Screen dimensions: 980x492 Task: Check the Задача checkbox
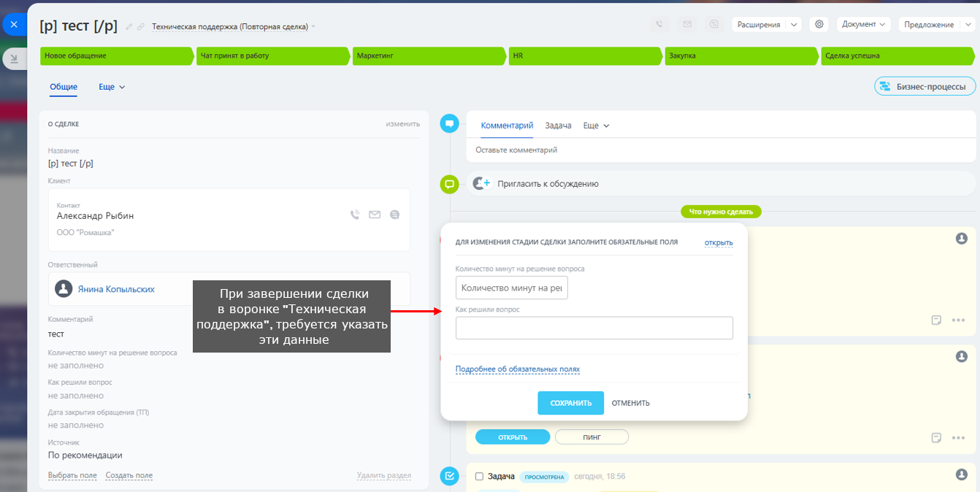pyautogui.click(x=480, y=477)
